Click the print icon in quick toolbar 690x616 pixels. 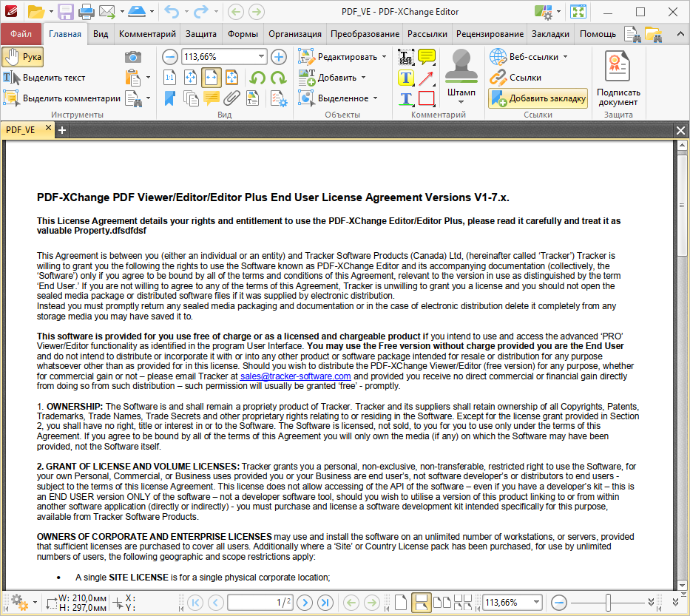[x=86, y=12]
